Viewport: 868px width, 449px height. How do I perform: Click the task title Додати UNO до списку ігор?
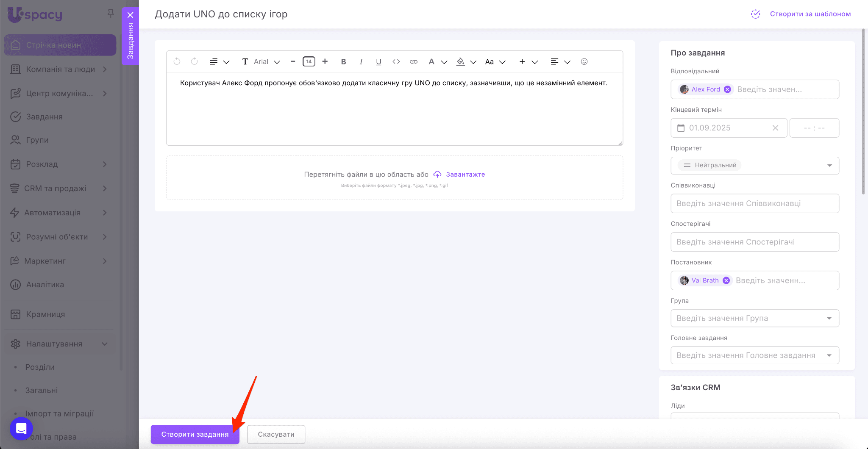221,14
